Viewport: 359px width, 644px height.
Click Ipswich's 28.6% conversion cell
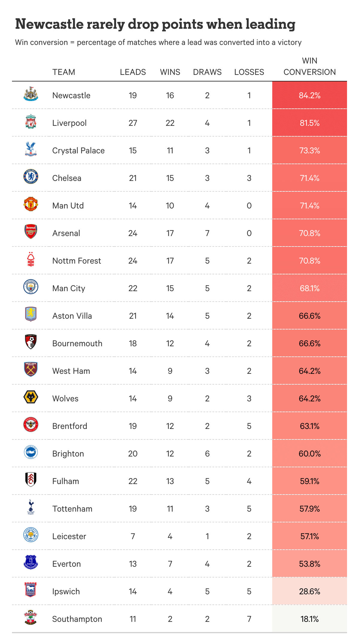(310, 591)
